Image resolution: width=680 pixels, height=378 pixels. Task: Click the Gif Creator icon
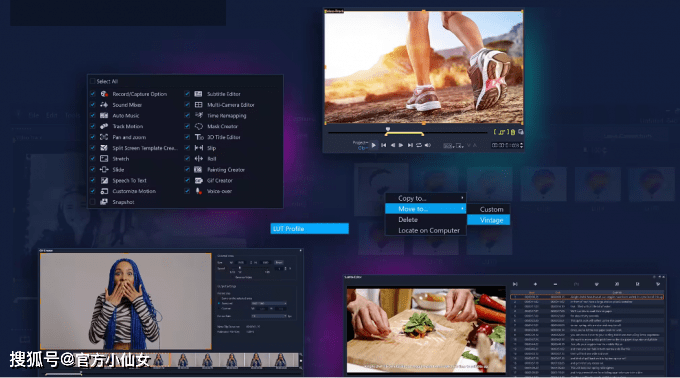198,180
